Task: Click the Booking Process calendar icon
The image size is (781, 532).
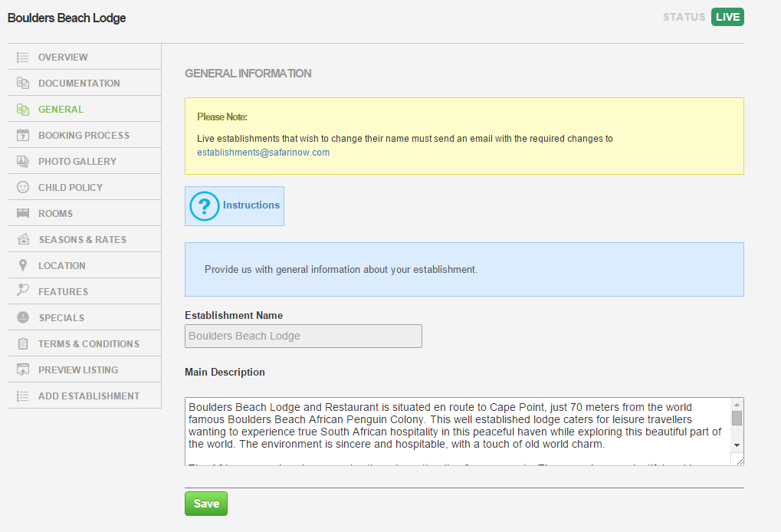Action: 22,135
